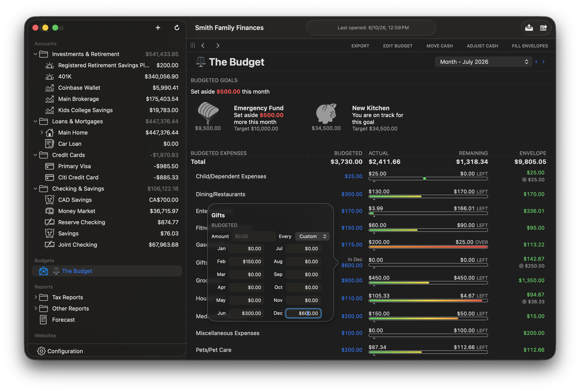Click ADJUST CASH in the toolbar

[x=482, y=46]
